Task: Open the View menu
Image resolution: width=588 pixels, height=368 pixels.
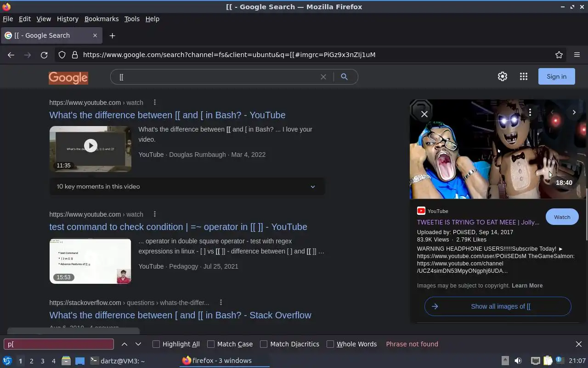Action: [44, 19]
